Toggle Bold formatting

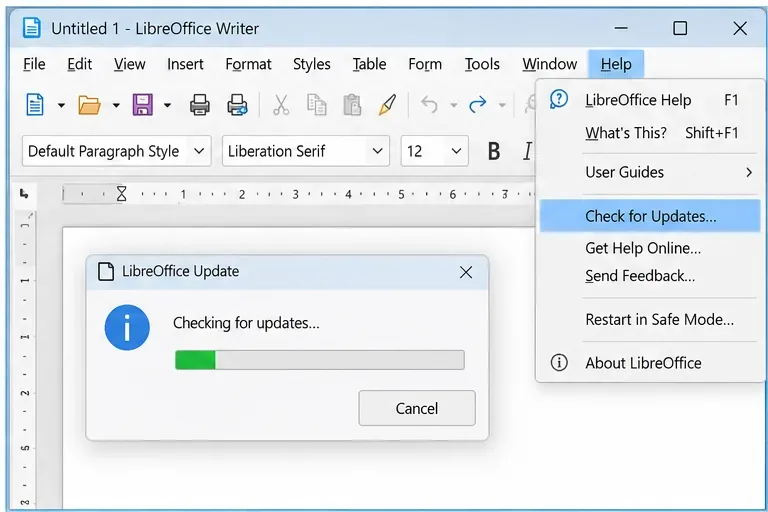[494, 151]
